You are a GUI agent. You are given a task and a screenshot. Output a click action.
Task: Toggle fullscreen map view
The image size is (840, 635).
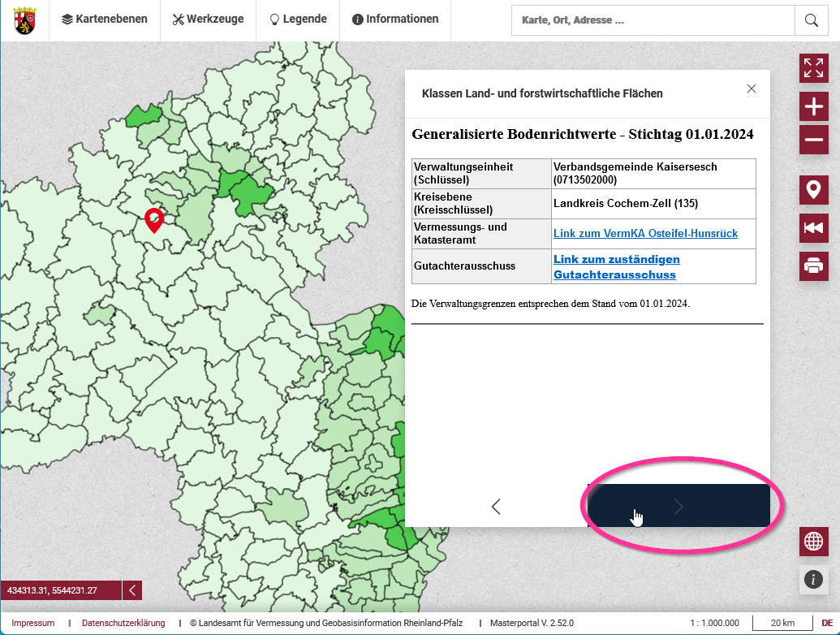[x=813, y=68]
